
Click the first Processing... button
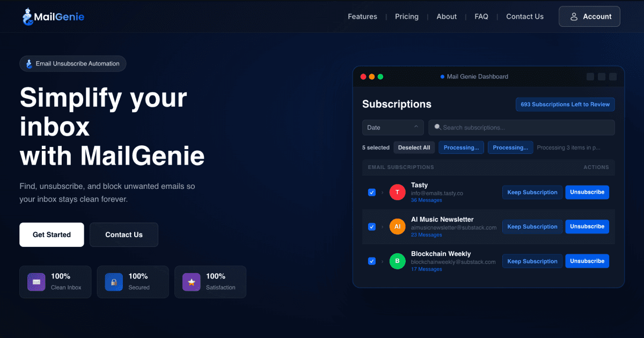click(x=462, y=148)
